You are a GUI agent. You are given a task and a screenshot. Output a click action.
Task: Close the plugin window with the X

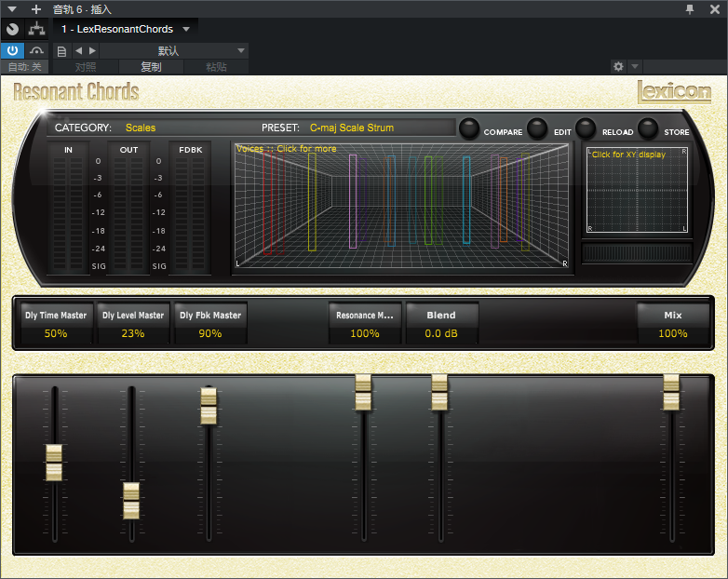tap(715, 9)
